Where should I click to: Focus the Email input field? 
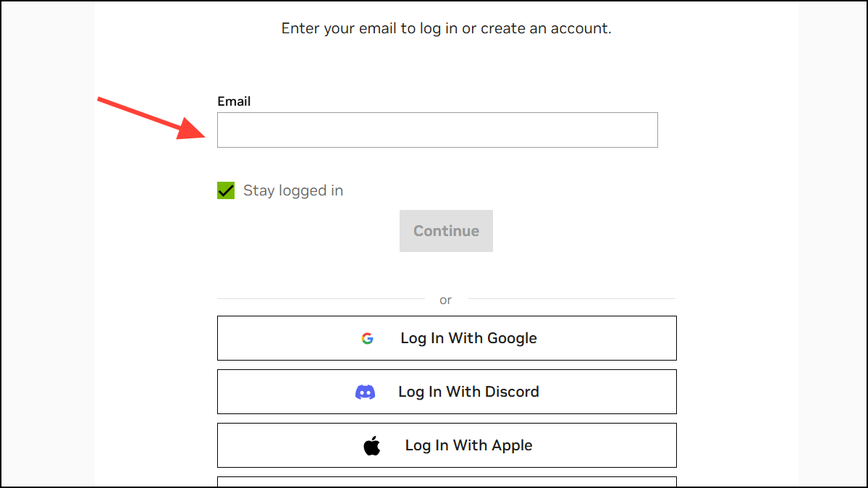click(x=437, y=130)
